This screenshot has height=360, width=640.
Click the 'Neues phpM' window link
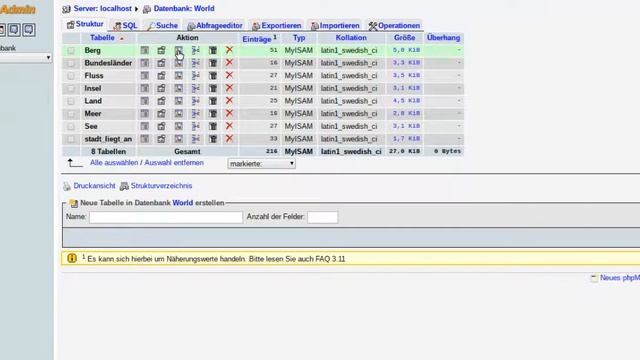point(620,278)
